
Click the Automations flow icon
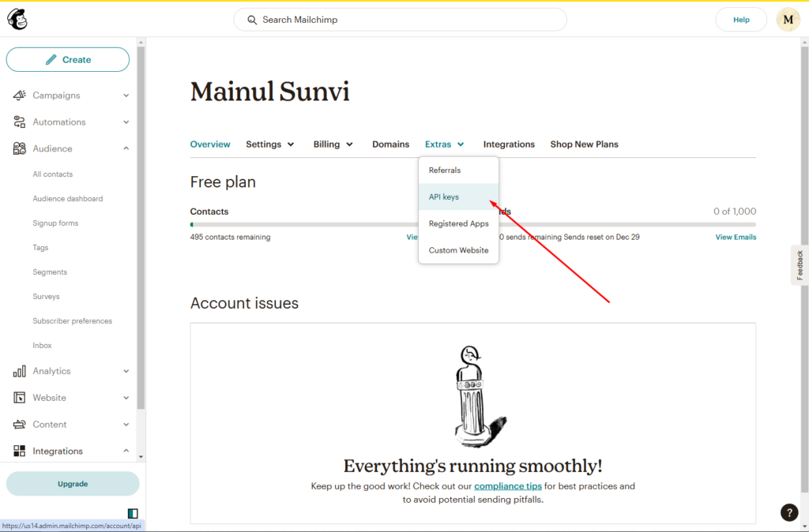point(19,122)
